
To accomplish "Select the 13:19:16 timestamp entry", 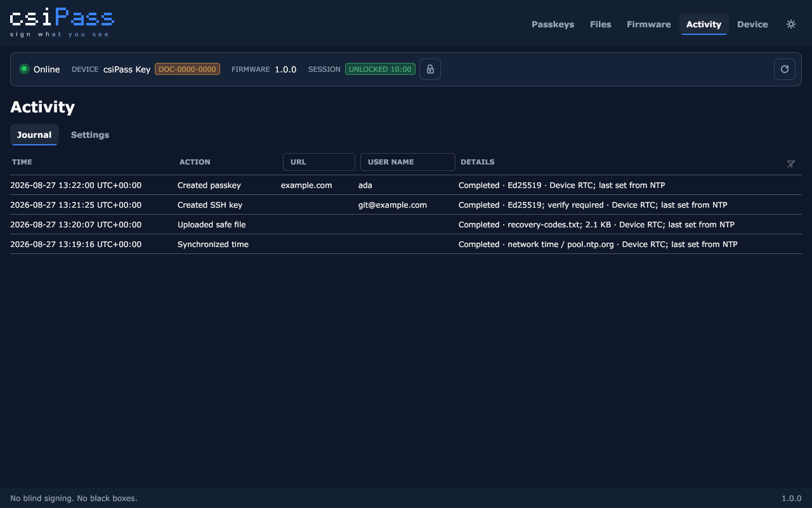I will click(76, 244).
